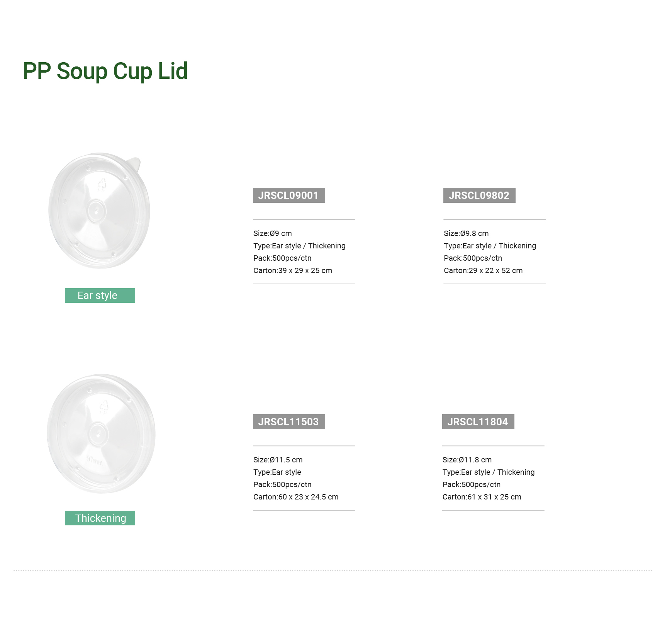Screen dimensions: 672x637
Task: Click the PP Soup Cup Lid heading
Action: click(x=105, y=71)
